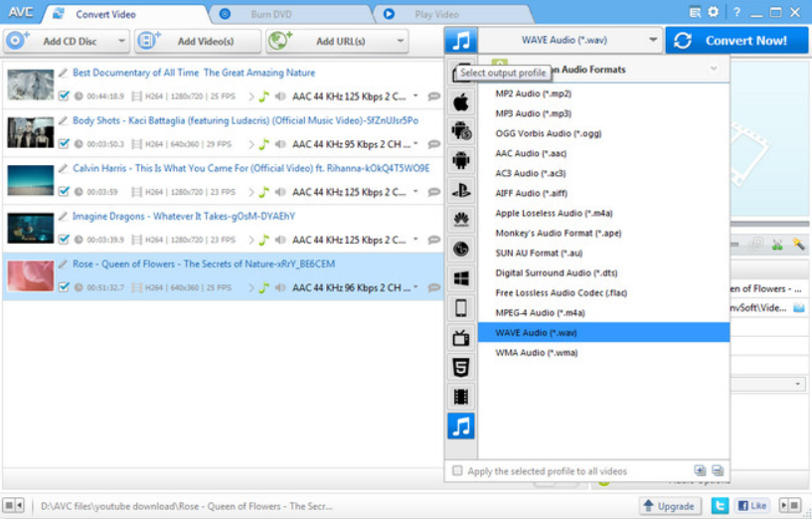Toggle right panel button in status bar
The image size is (812, 519).
(790, 505)
